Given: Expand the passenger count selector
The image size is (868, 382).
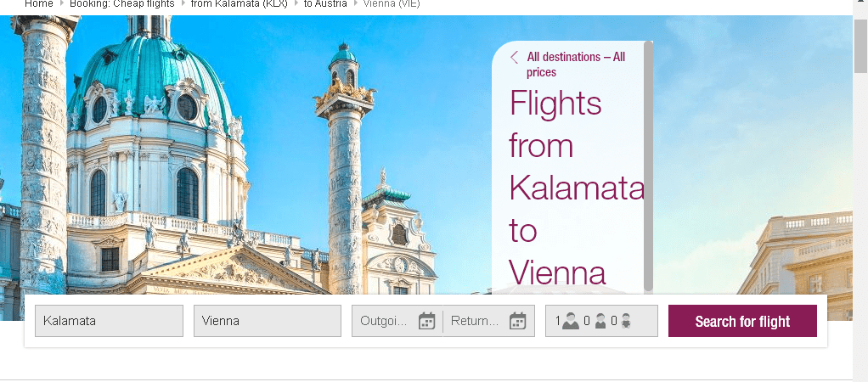Looking at the screenshot, I should (x=601, y=321).
